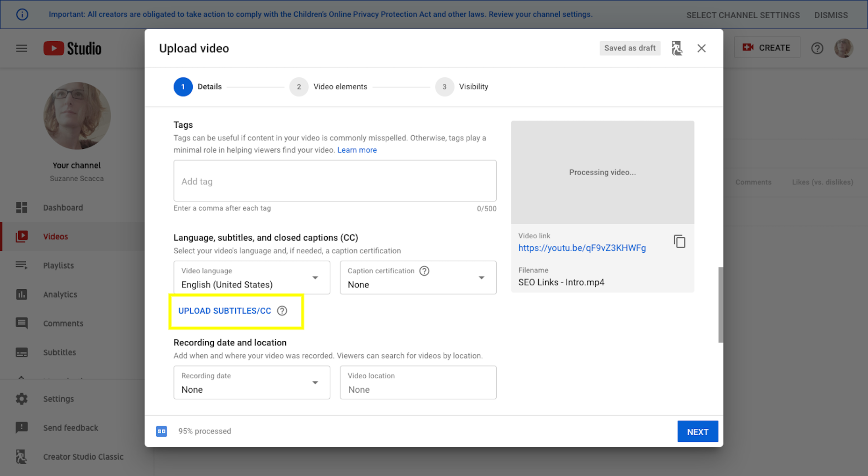868x476 pixels.
Task: Open the Help icon in top bar
Action: [817, 48]
